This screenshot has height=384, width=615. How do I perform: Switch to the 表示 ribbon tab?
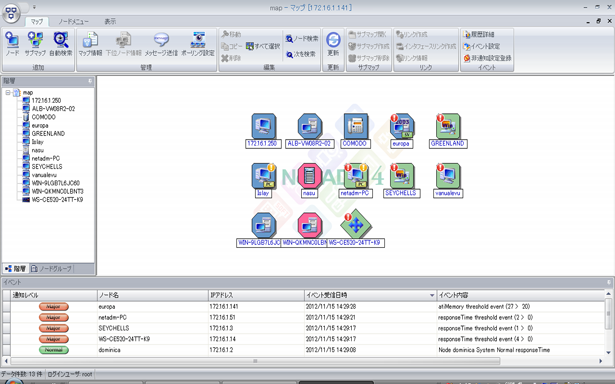(x=110, y=22)
